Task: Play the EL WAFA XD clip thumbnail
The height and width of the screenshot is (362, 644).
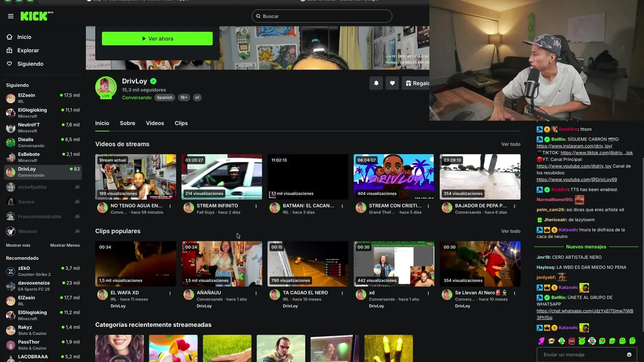Action: click(136, 264)
